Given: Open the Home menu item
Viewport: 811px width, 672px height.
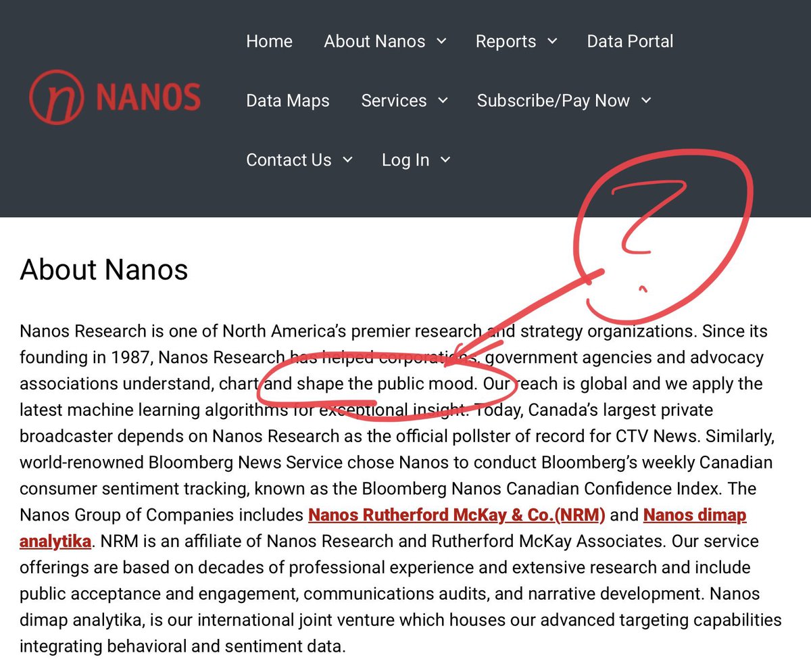Looking at the screenshot, I should click(x=269, y=41).
